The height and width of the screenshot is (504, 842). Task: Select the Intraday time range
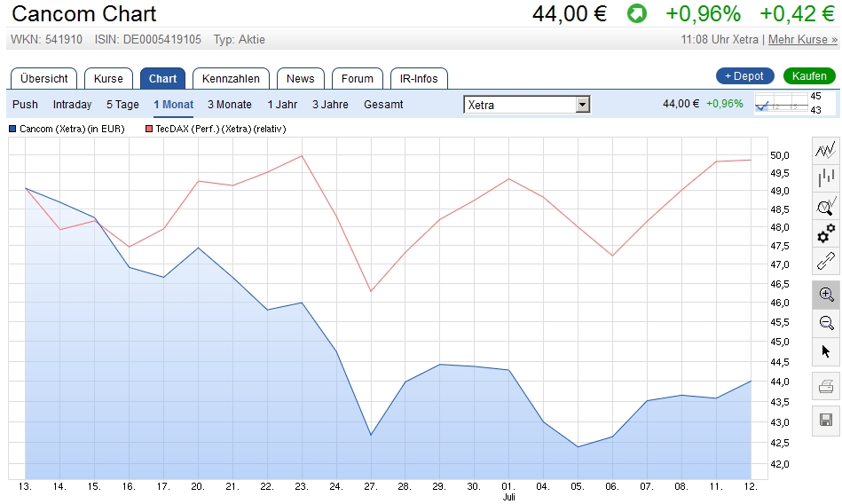(x=72, y=104)
